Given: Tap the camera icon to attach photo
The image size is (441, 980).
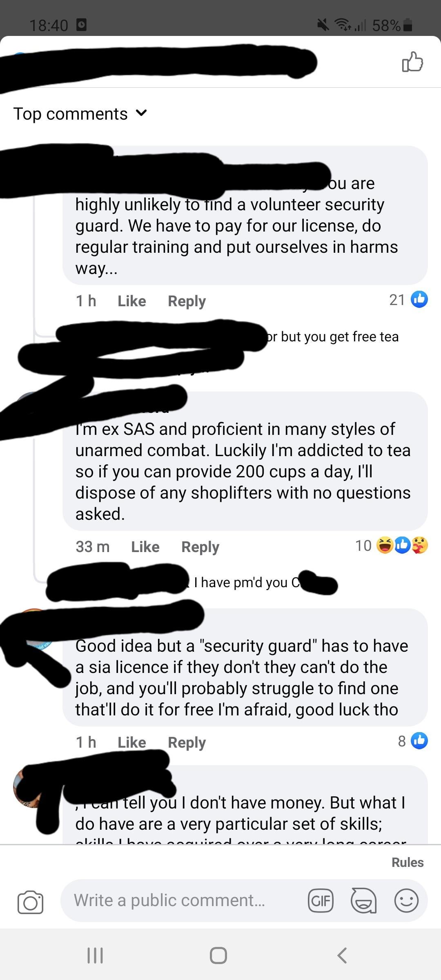Looking at the screenshot, I should (x=30, y=902).
